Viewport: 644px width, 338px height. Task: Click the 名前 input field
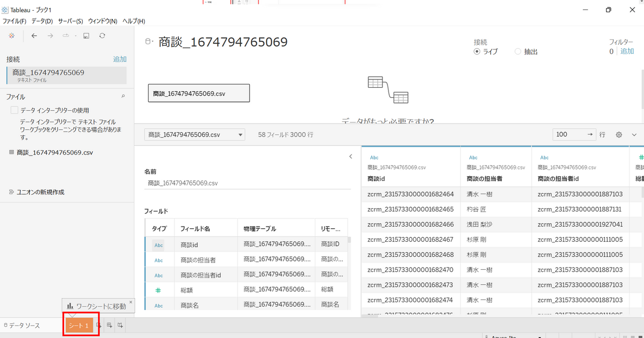pyautogui.click(x=248, y=183)
